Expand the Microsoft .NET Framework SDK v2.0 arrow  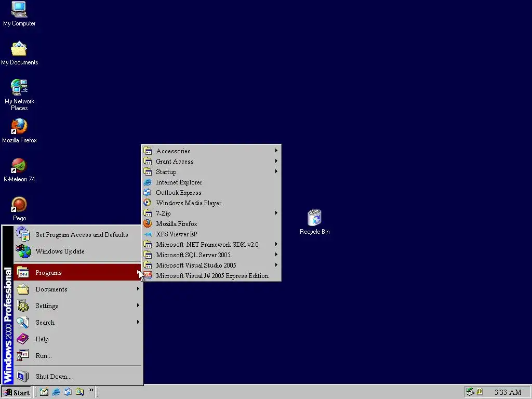[x=276, y=244]
